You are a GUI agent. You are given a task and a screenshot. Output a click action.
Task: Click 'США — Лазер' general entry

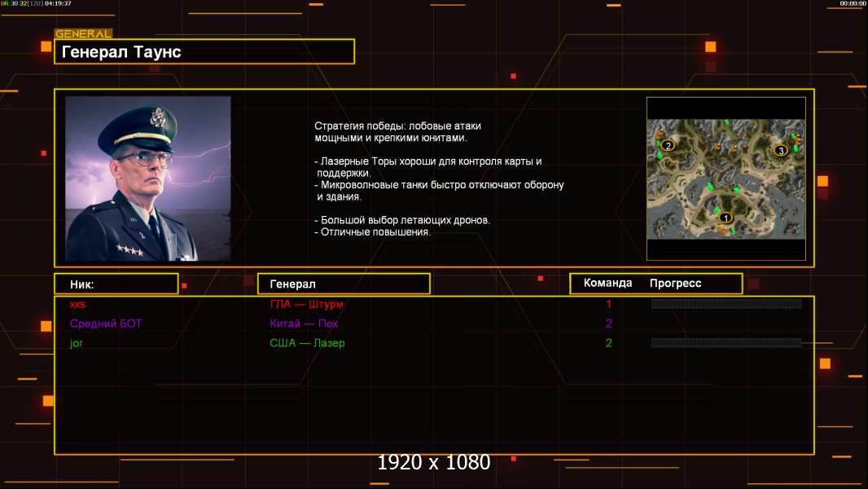[307, 343]
